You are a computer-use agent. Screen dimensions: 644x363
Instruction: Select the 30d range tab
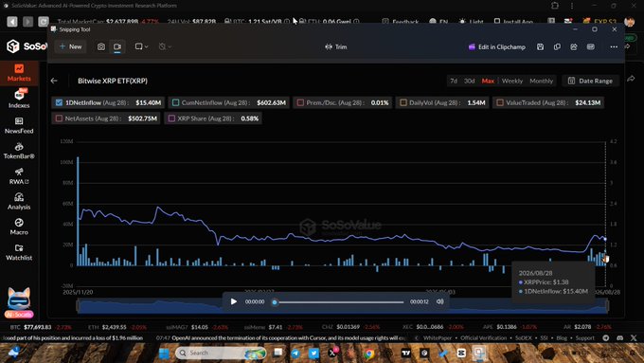click(469, 81)
